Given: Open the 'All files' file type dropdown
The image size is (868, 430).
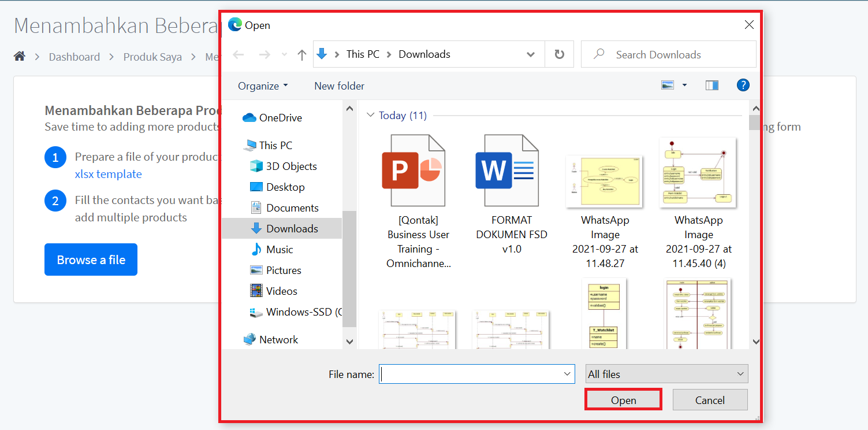Looking at the screenshot, I should (667, 374).
